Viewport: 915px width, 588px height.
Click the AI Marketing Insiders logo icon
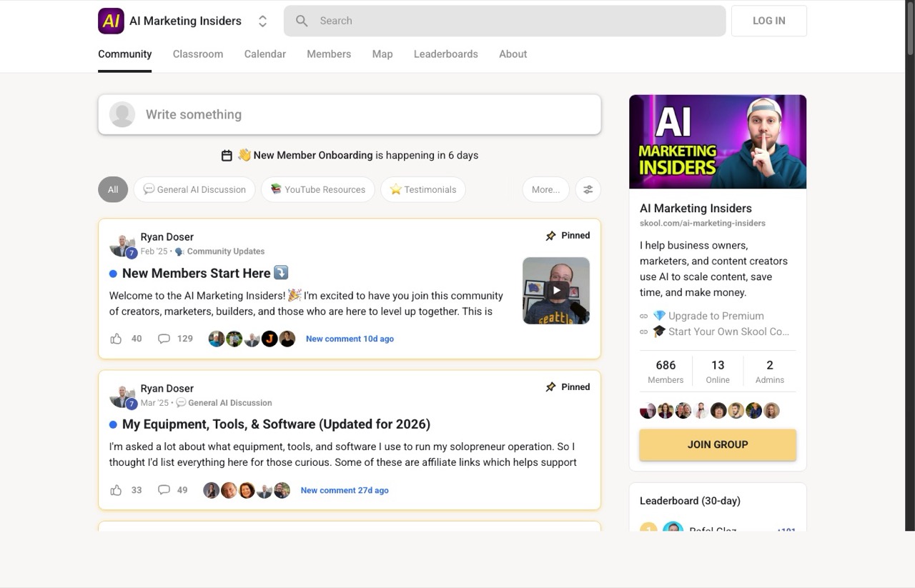[111, 21]
